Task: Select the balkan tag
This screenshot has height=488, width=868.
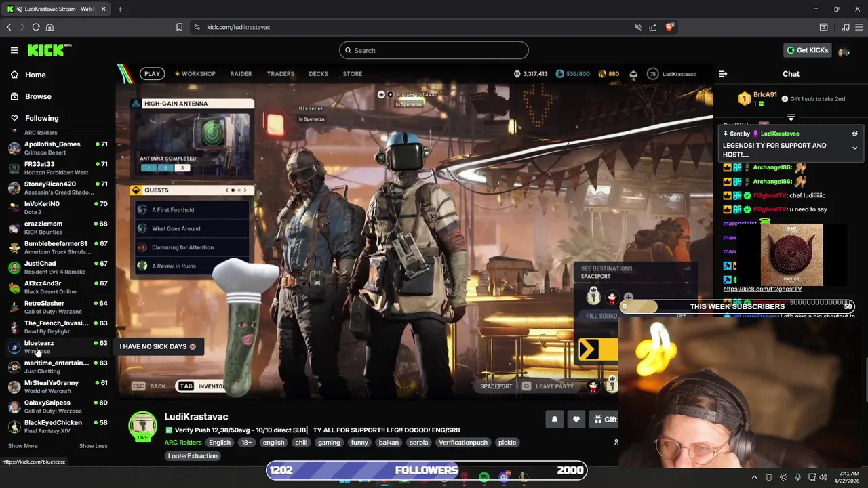Action: (389, 442)
